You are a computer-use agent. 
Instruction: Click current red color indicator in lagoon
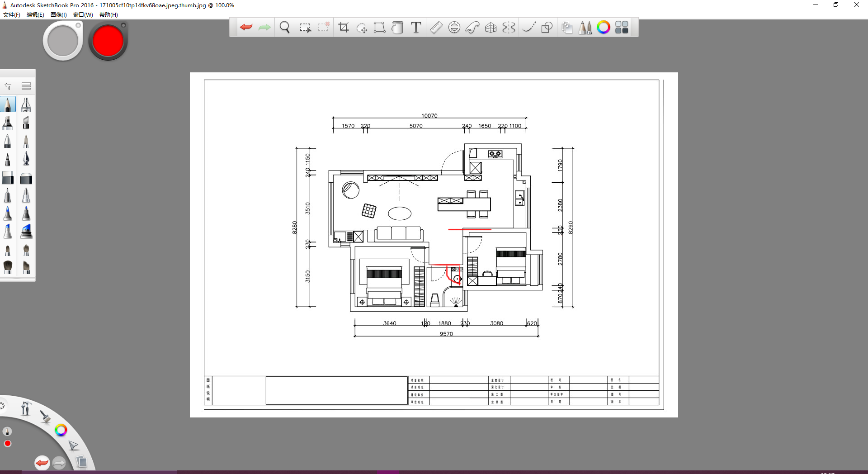(x=7, y=444)
